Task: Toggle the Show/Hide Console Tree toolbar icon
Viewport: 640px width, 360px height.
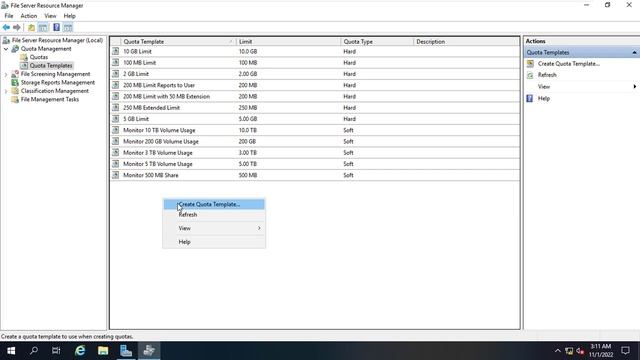Action: [43, 27]
